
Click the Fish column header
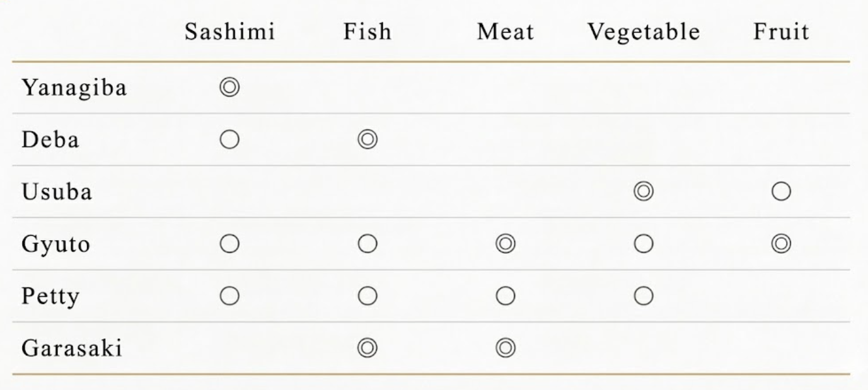coord(367,32)
